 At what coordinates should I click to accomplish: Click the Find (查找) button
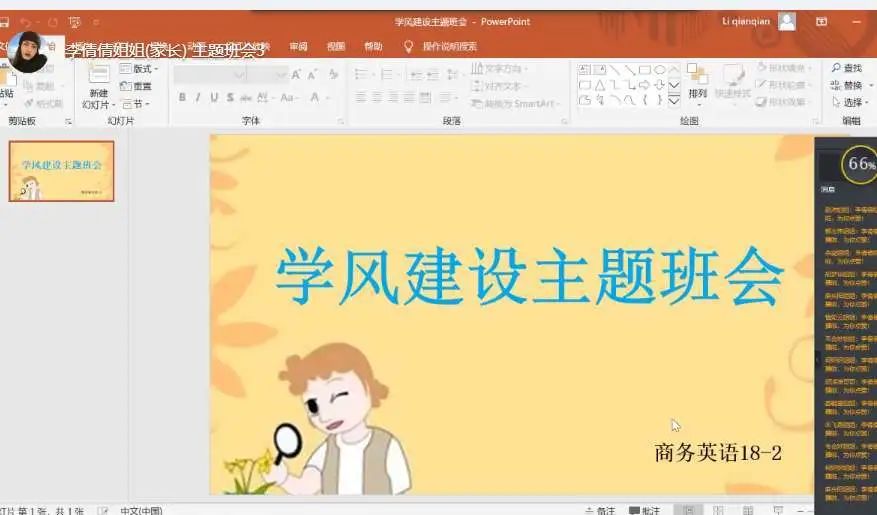pos(847,68)
